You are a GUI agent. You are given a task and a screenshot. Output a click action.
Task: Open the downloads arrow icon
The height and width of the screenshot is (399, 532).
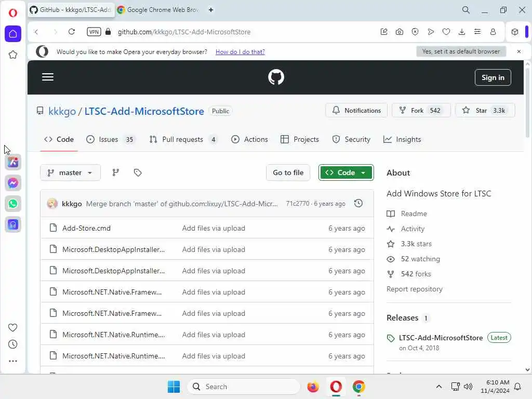click(462, 32)
